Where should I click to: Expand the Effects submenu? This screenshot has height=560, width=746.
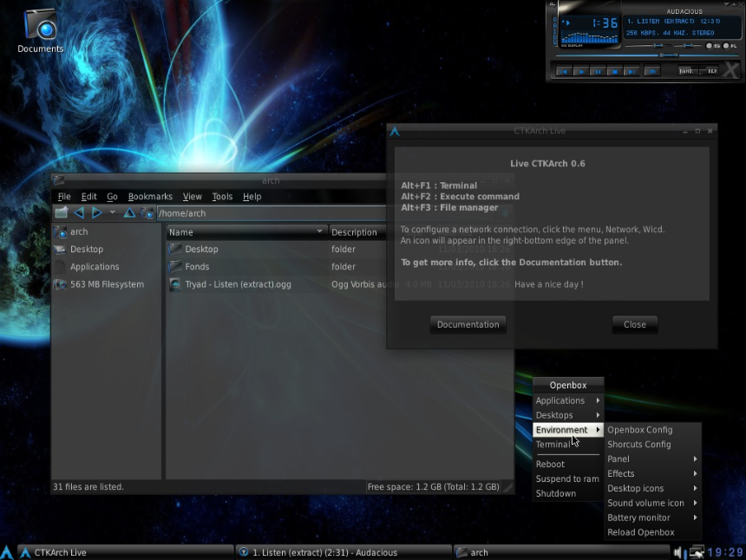pyautogui.click(x=652, y=473)
